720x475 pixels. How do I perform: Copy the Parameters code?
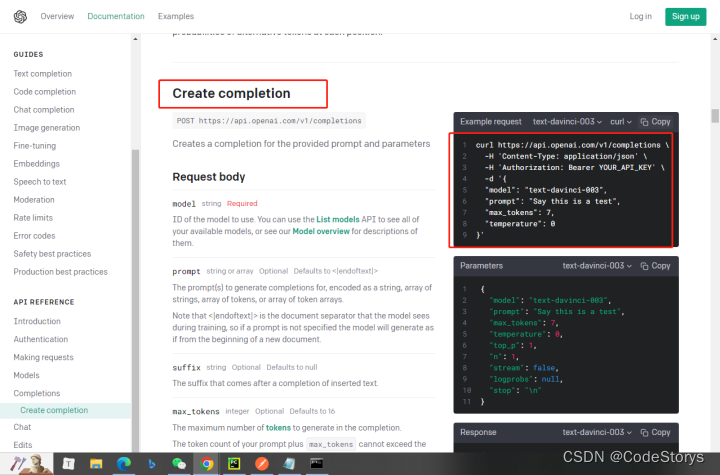(x=656, y=266)
